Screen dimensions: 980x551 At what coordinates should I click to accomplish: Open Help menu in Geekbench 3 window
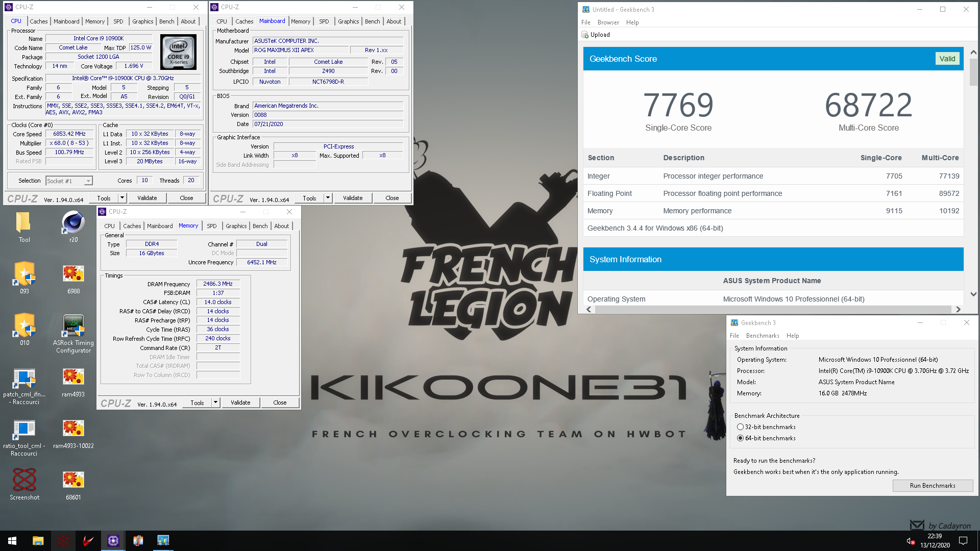792,336
